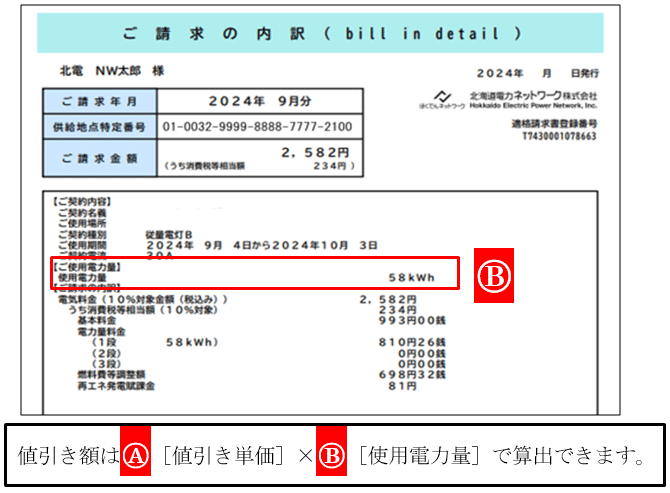Screen dimensions: 670x493
Task: Click the 'ご使用期間' label
Action: point(82,245)
